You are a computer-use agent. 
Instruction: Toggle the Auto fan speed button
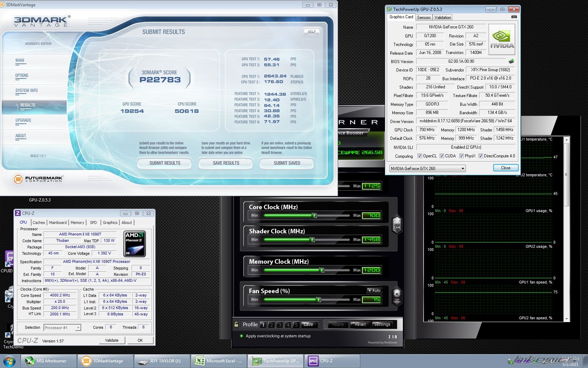(374, 291)
